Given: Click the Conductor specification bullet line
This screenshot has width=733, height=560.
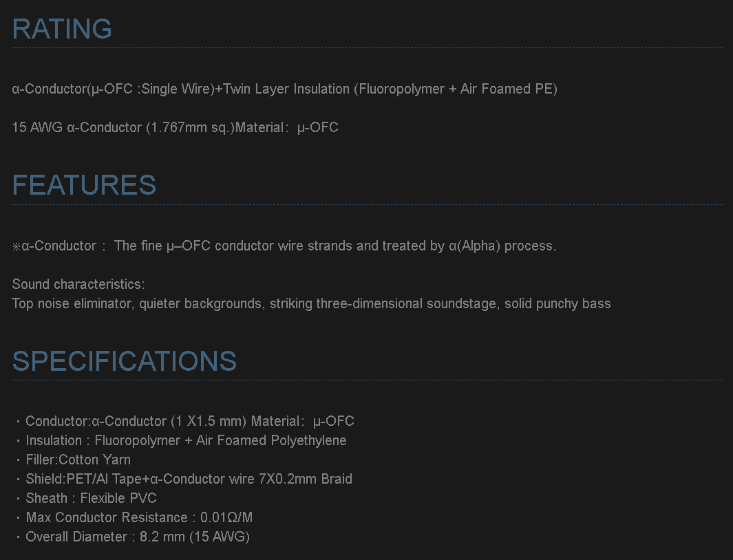Looking at the screenshot, I should pyautogui.click(x=189, y=421).
